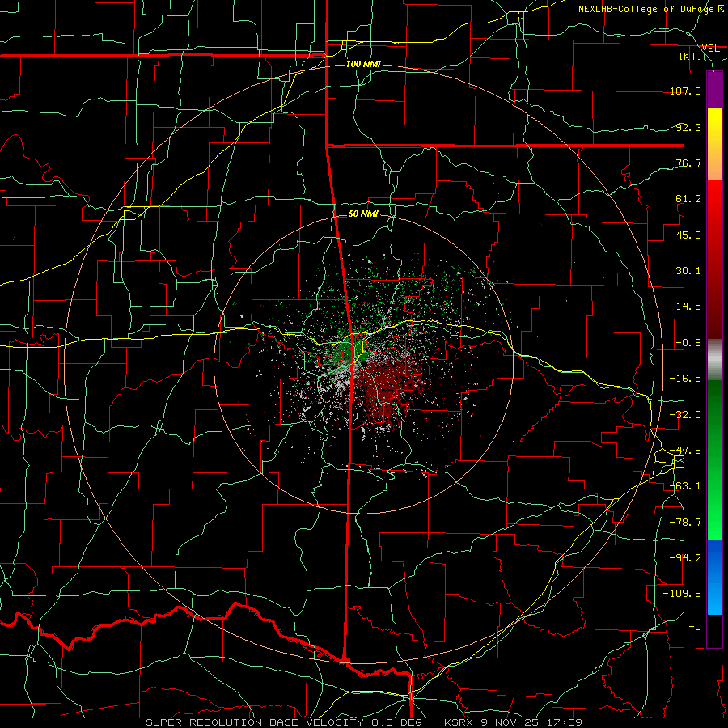Click the -0.9 velocity scale value
This screenshot has height=728, width=728.
tap(688, 343)
